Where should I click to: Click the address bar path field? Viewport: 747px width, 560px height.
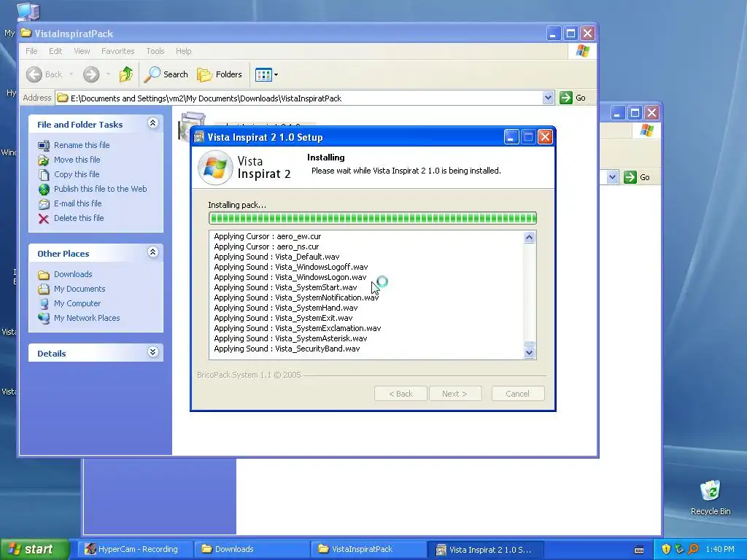[x=299, y=98]
